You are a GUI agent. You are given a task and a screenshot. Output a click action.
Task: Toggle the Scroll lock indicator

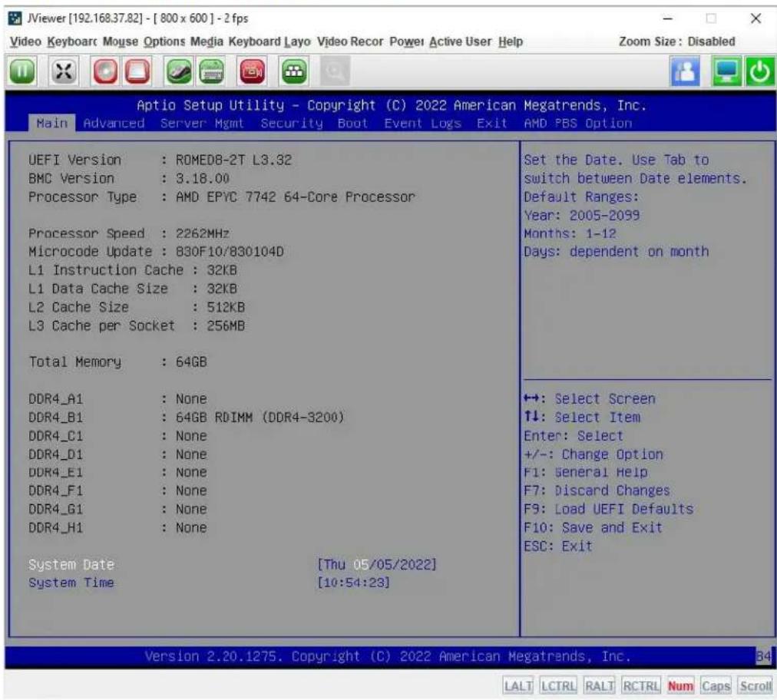(756, 686)
